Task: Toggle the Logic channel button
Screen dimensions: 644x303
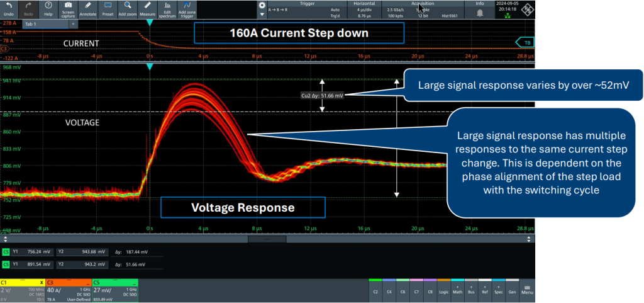Action: (x=443, y=290)
